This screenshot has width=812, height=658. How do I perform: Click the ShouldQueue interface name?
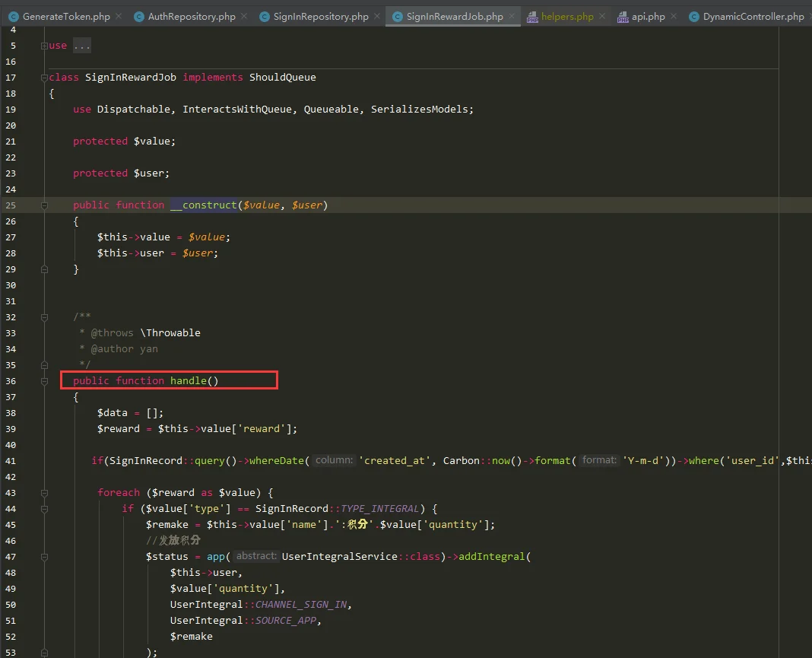(x=282, y=78)
